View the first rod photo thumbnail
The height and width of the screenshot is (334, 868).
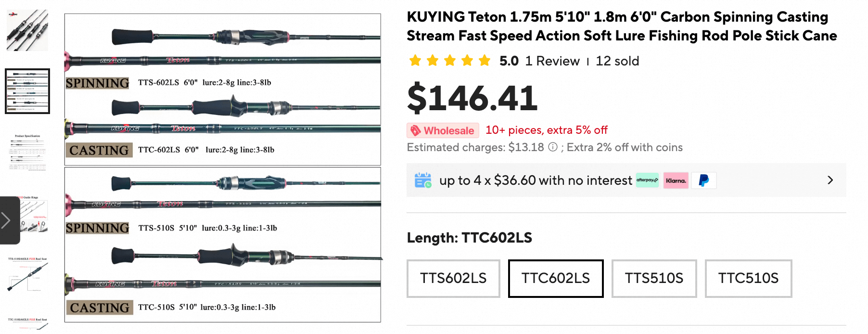coord(27,30)
